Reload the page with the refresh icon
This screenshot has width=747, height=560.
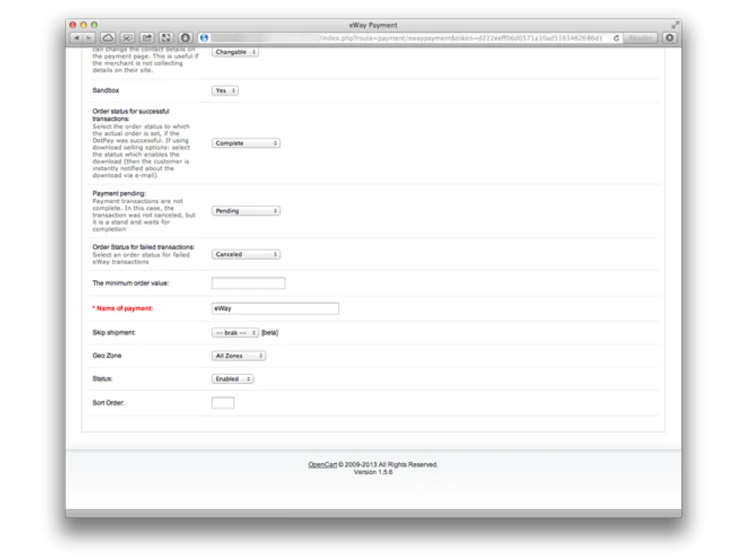pyautogui.click(x=616, y=37)
